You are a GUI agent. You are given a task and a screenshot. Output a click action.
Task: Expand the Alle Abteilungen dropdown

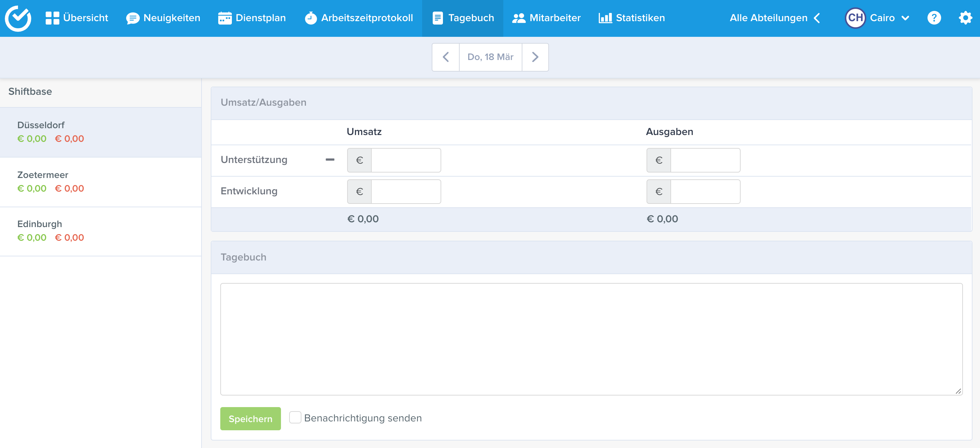pyautogui.click(x=775, y=18)
